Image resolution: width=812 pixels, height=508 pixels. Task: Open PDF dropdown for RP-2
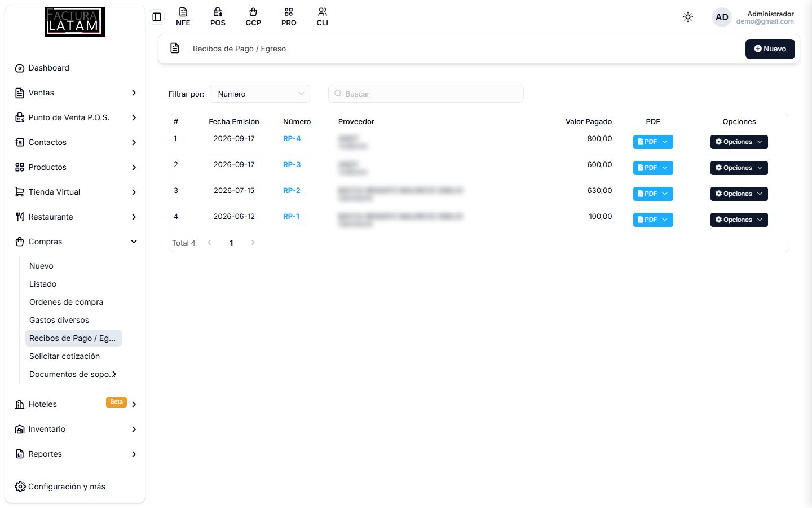tap(653, 194)
